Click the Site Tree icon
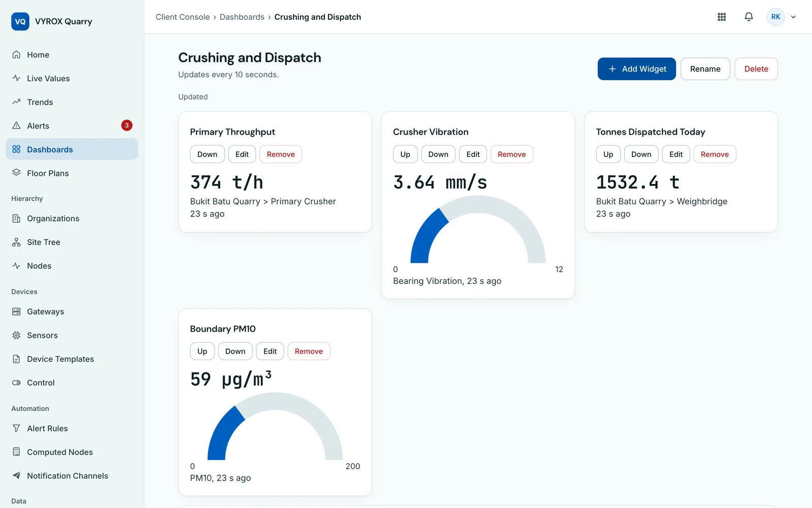The height and width of the screenshot is (508, 812). point(16,242)
